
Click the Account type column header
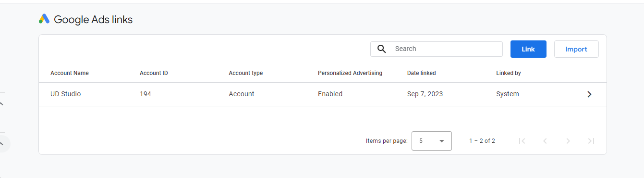(246, 73)
